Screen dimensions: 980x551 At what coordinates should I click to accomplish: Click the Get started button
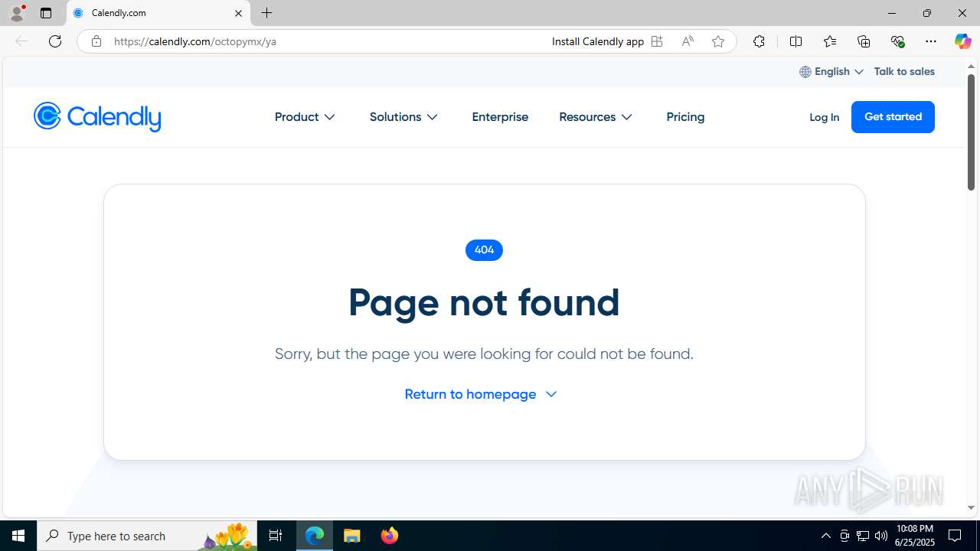point(893,117)
